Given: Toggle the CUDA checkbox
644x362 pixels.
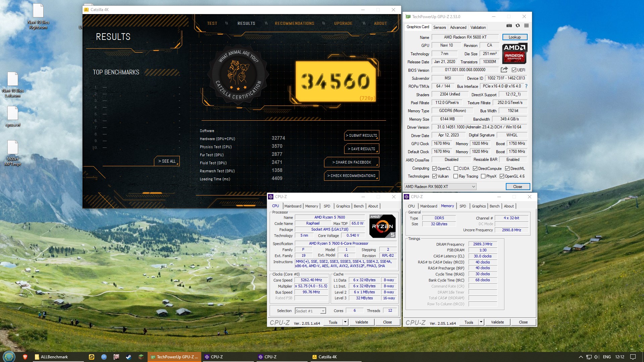Looking at the screenshot, I should [456, 168].
